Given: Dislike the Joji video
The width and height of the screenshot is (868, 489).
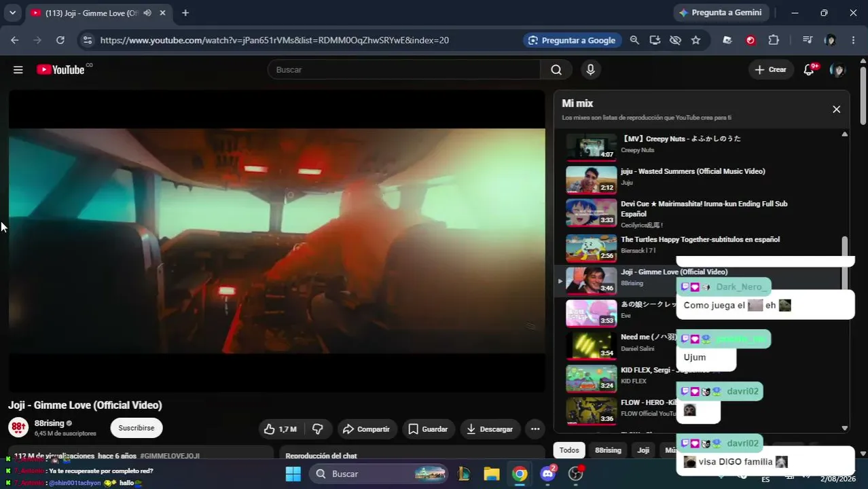Looking at the screenshot, I should (317, 429).
